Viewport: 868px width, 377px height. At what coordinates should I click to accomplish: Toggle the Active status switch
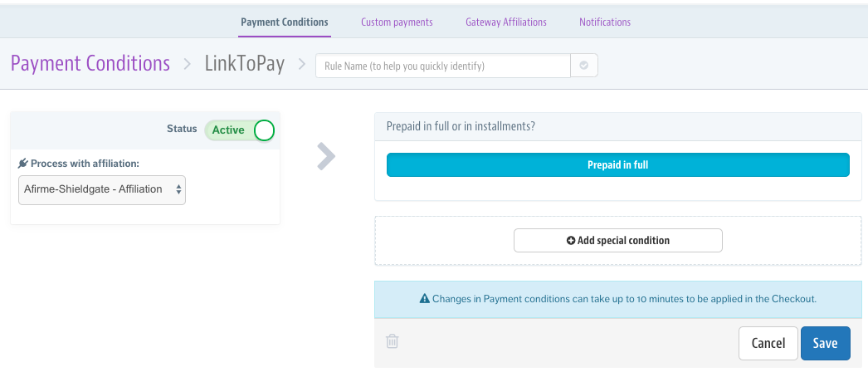[240, 130]
